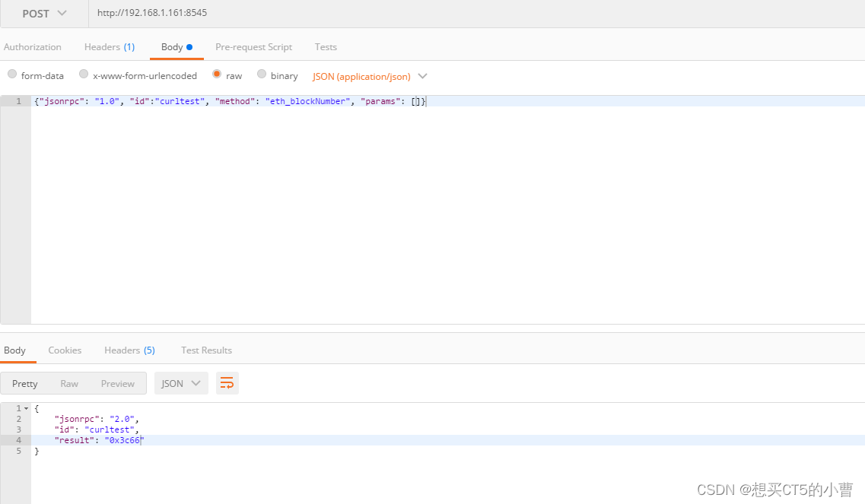The height and width of the screenshot is (504, 865).
Task: Switch to the Pre-request Script tab
Action: [x=253, y=46]
